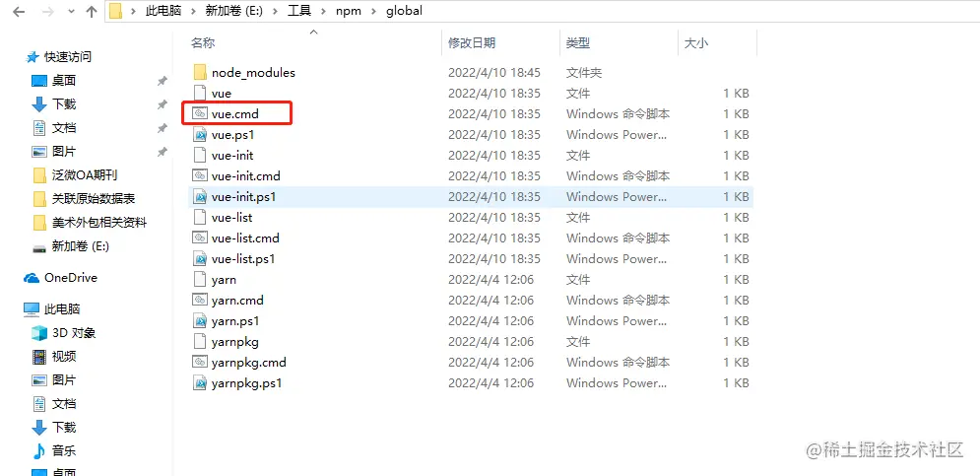The image size is (980, 476).
Task: Click the yarn.cmd file name
Action: pos(237,301)
